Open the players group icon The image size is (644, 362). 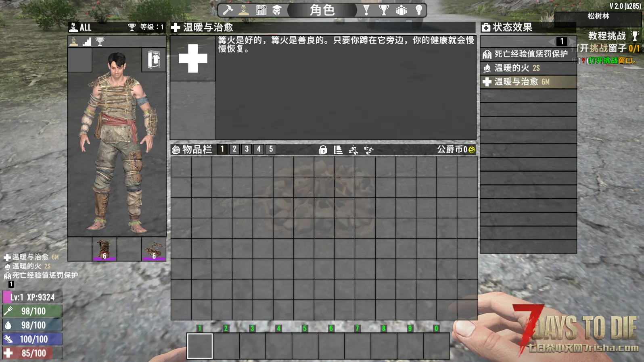(401, 10)
